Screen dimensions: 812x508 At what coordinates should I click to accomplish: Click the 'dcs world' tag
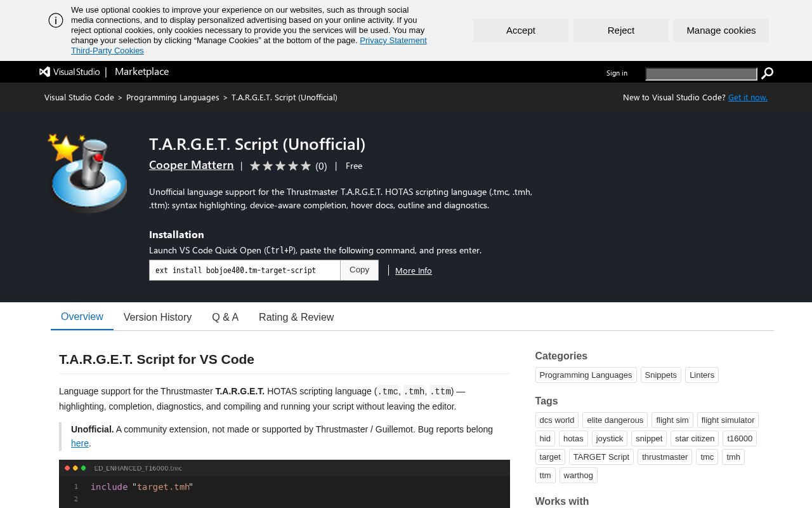pyautogui.click(x=557, y=420)
